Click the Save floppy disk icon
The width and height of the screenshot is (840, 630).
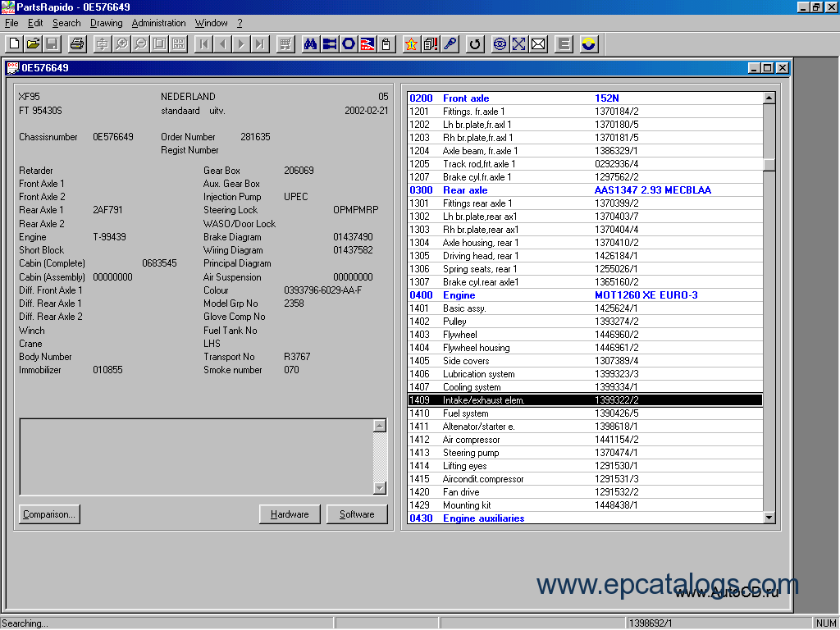(x=52, y=44)
